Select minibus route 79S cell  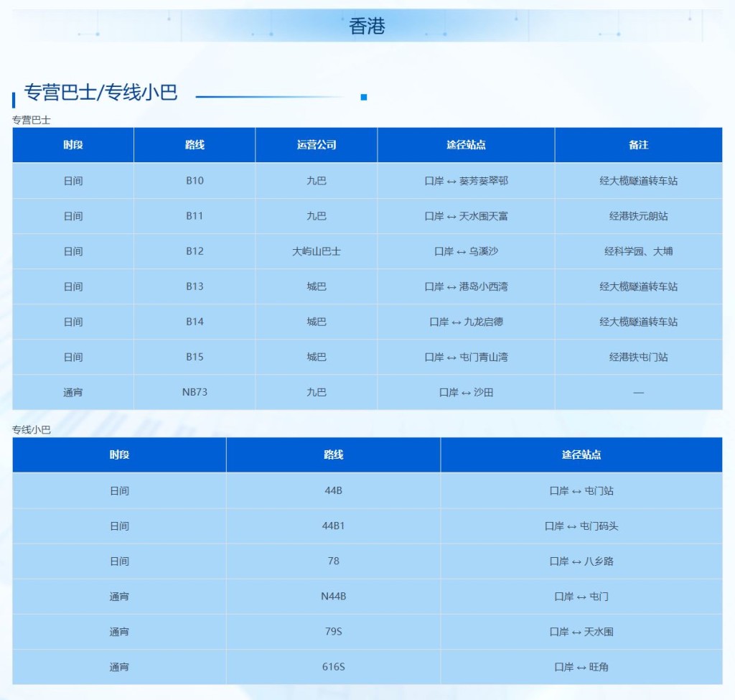click(x=333, y=632)
